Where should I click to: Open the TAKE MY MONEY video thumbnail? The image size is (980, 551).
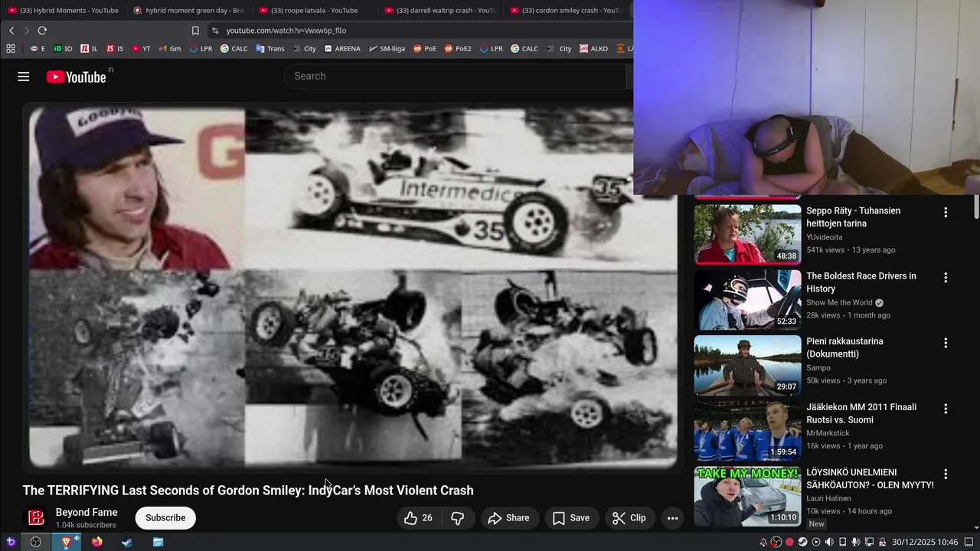pos(747,496)
